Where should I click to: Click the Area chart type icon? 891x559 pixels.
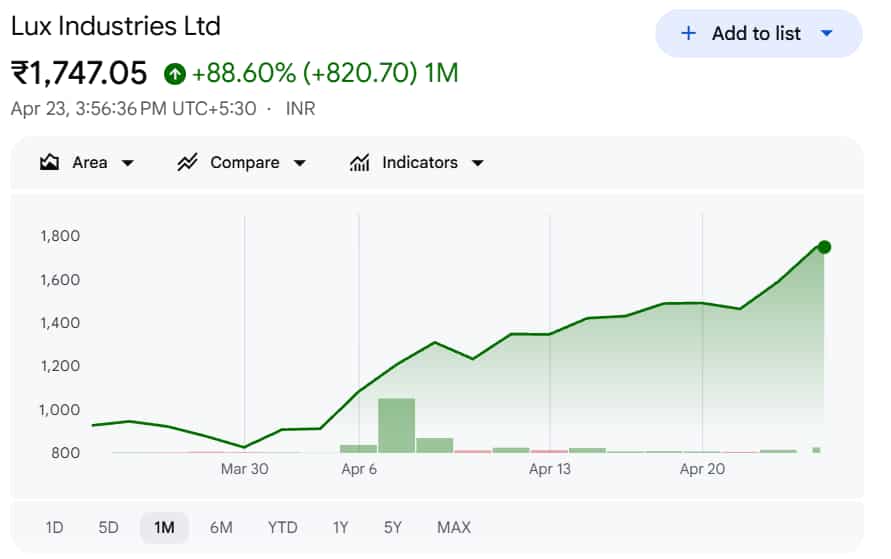click(x=49, y=163)
